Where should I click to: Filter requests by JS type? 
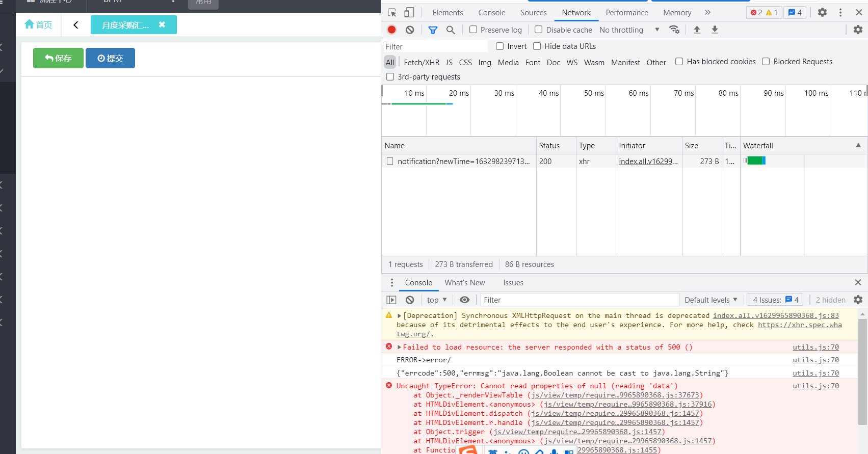pos(449,63)
